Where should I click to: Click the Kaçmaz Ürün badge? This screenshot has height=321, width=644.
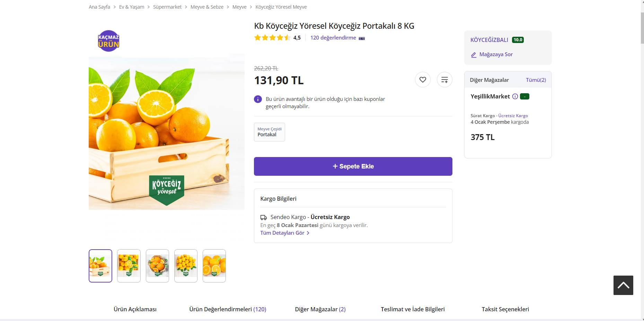click(108, 41)
